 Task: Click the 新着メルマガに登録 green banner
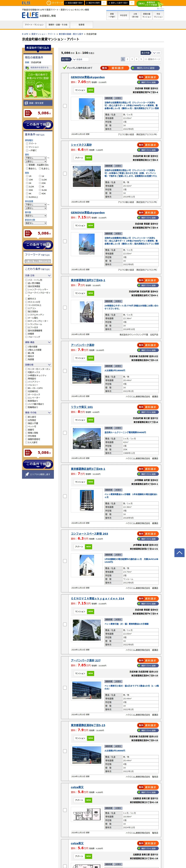point(38,84)
